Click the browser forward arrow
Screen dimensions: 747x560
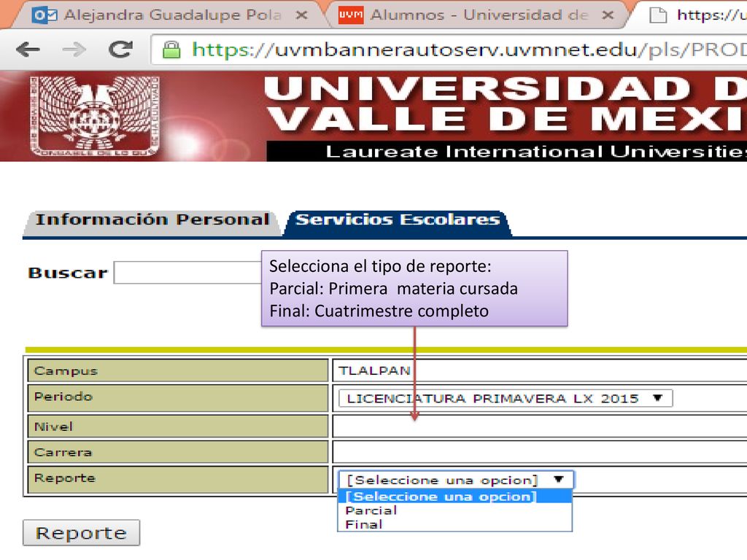pyautogui.click(x=74, y=50)
